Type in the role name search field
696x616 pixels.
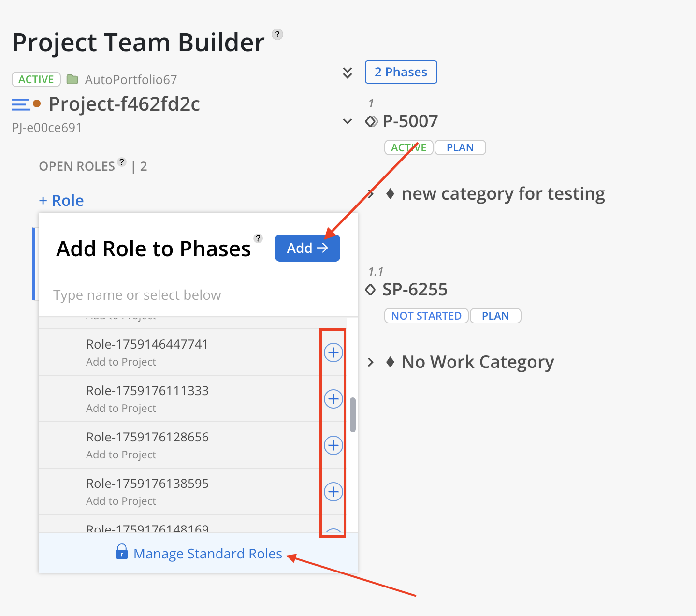[193, 295]
